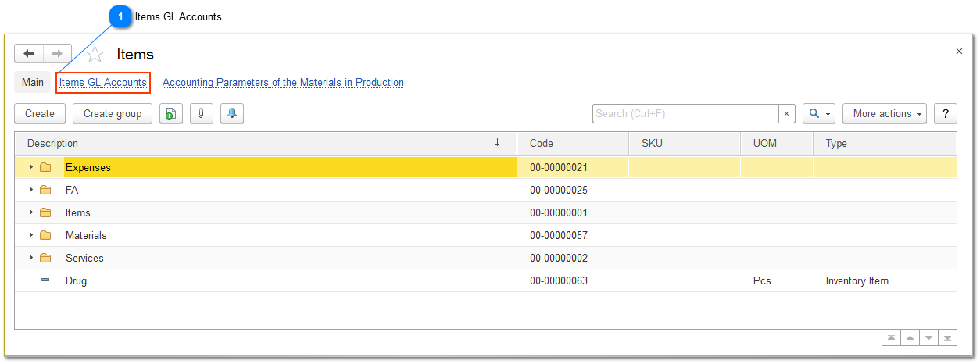Viewport: 980px width, 364px height.
Task: Click the forward navigation arrow
Action: pos(57,54)
